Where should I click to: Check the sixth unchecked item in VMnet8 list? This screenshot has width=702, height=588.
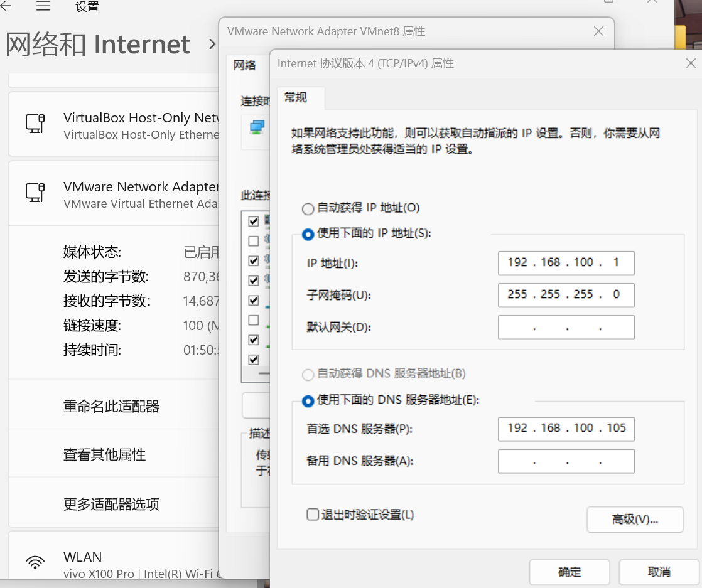point(254,320)
